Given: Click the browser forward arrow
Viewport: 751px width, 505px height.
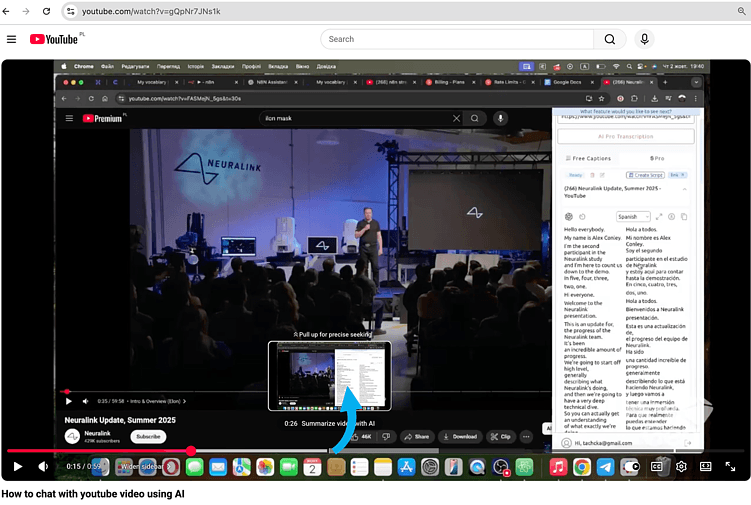Looking at the screenshot, I should 26,11.
